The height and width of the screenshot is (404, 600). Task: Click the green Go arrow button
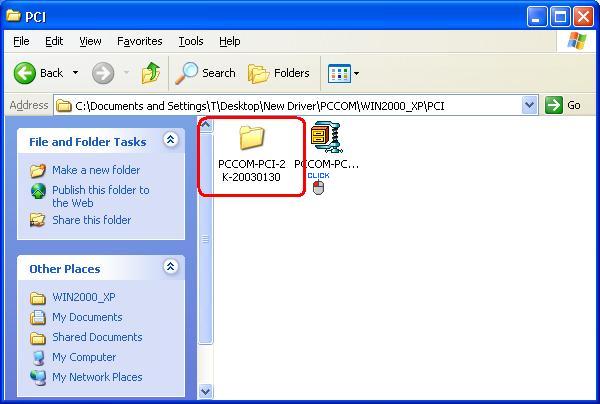(x=554, y=105)
